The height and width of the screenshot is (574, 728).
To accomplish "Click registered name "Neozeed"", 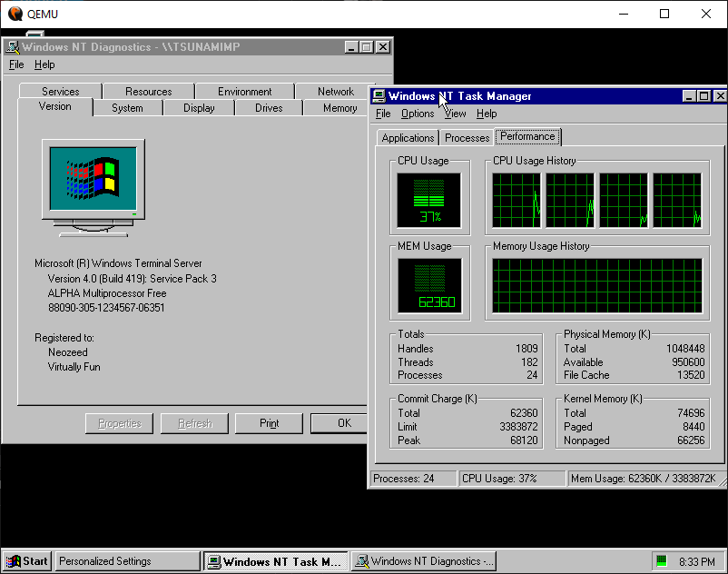I will coord(68,352).
